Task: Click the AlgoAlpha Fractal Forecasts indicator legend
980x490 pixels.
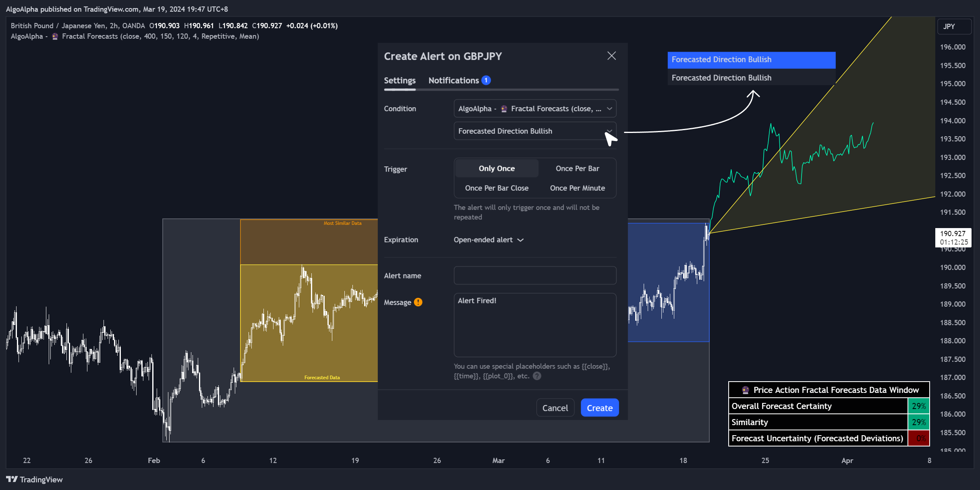Action: (x=135, y=36)
